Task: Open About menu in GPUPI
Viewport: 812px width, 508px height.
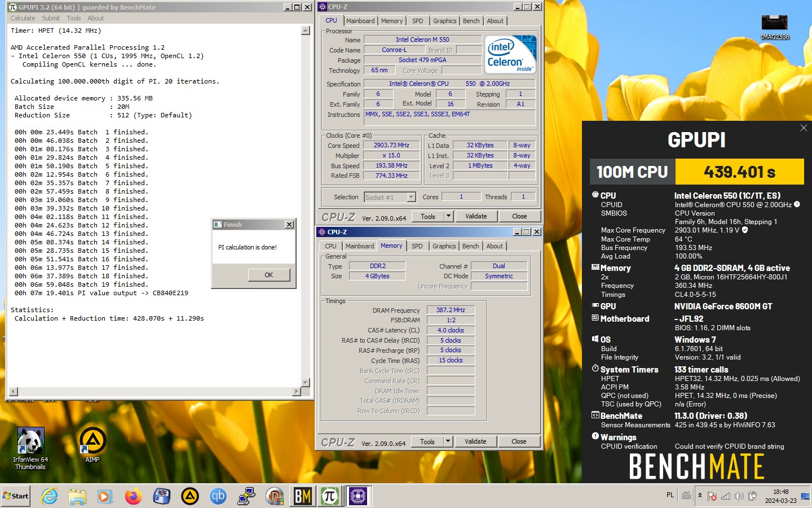Action: 95,18
